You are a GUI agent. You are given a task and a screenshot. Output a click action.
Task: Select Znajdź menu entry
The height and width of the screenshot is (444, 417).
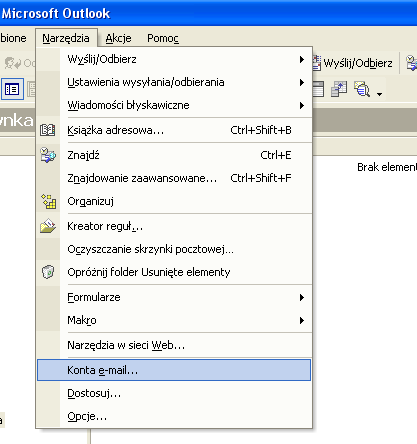(x=174, y=155)
